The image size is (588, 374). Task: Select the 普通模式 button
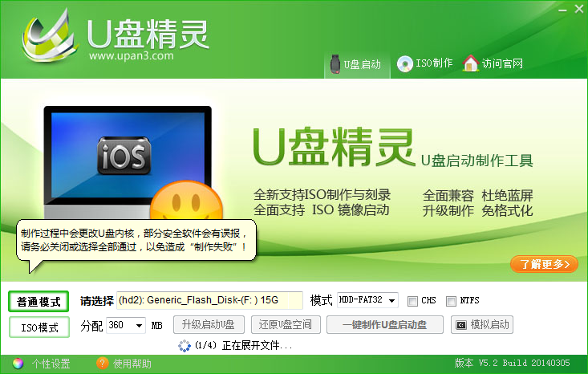pos(39,301)
